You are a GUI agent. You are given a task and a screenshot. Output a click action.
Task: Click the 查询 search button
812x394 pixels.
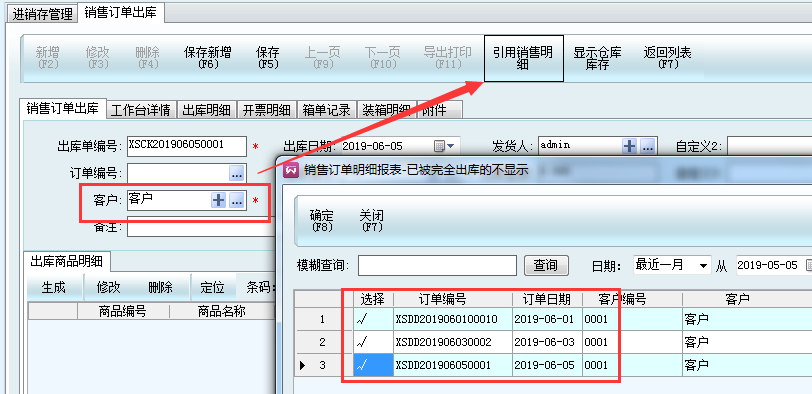pyautogui.click(x=546, y=266)
